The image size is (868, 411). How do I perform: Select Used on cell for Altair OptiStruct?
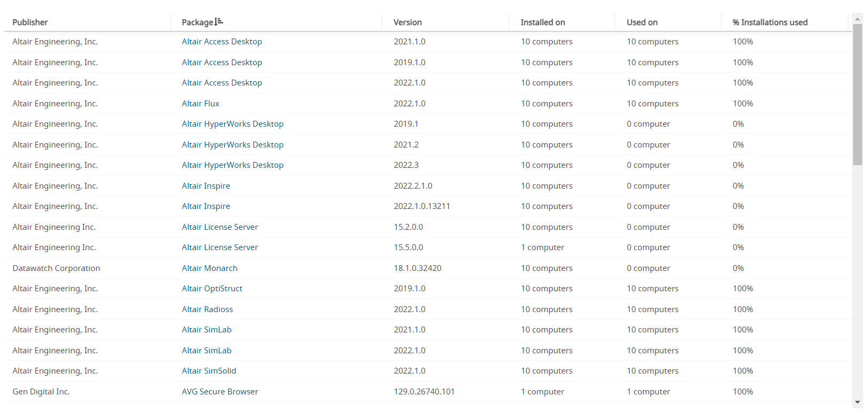[x=653, y=289]
